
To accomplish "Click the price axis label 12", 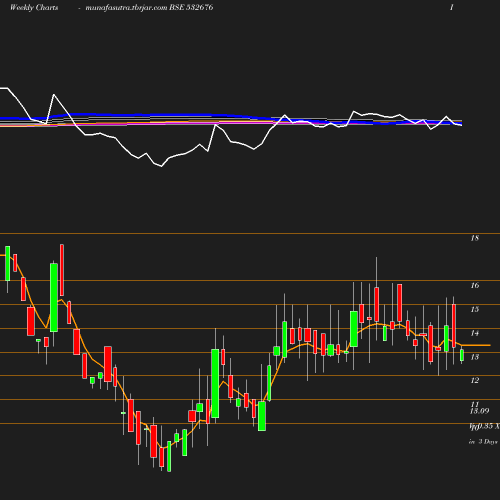I will pyautogui.click(x=475, y=380).
